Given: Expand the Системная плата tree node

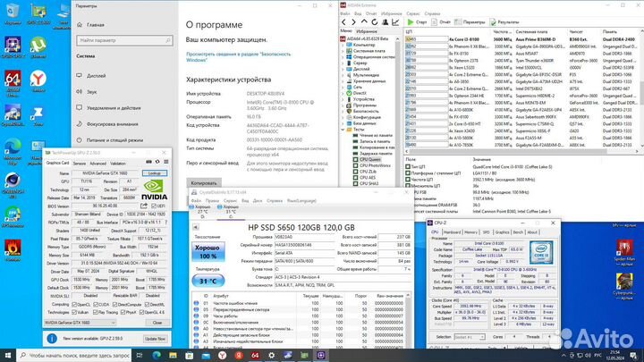Looking at the screenshot, I should pyautogui.click(x=344, y=51).
